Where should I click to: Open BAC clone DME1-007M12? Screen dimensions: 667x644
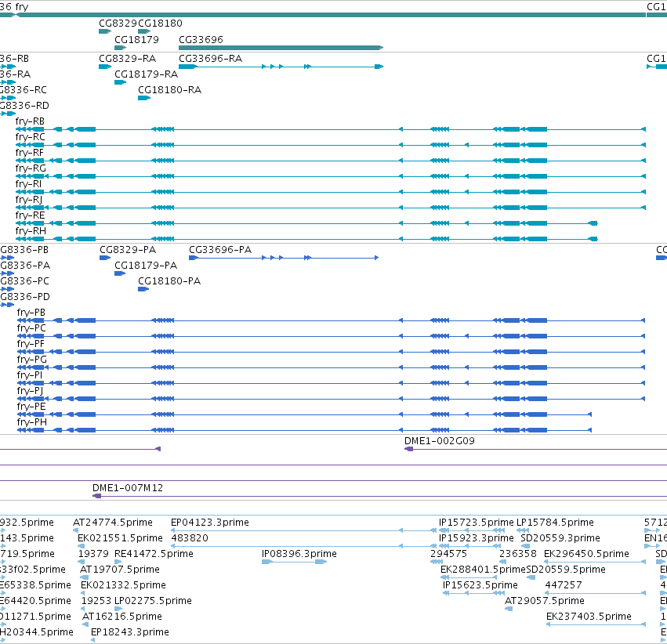pyautogui.click(x=128, y=488)
